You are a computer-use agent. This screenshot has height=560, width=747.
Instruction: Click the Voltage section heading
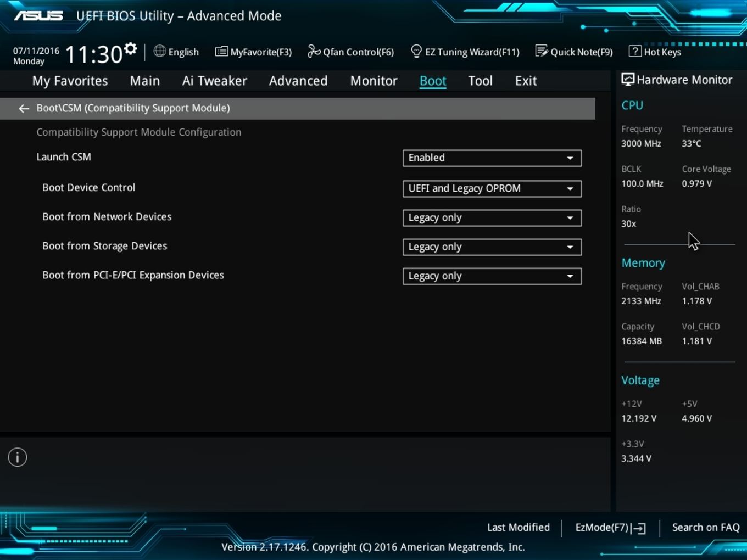tap(640, 380)
